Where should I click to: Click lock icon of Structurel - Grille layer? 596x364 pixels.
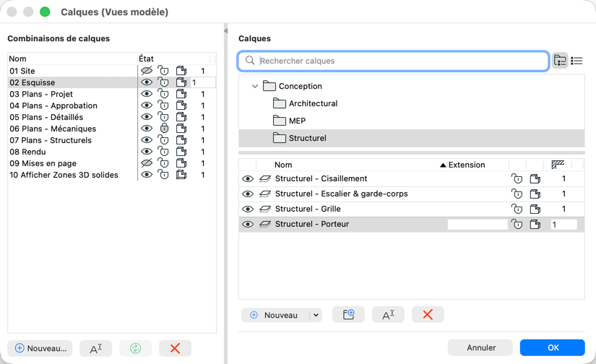pos(517,209)
